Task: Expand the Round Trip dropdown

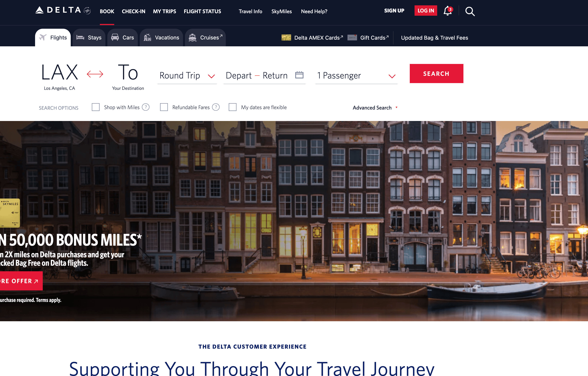Action: pyautogui.click(x=187, y=76)
